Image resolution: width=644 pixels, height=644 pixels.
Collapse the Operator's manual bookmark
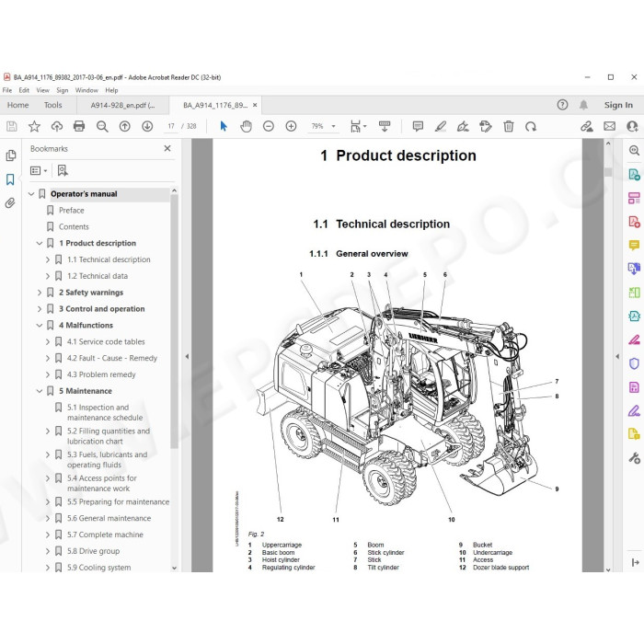coord(31,194)
